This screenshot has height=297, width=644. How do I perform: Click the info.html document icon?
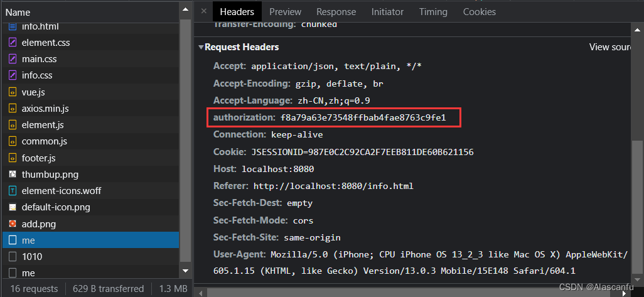[13, 27]
